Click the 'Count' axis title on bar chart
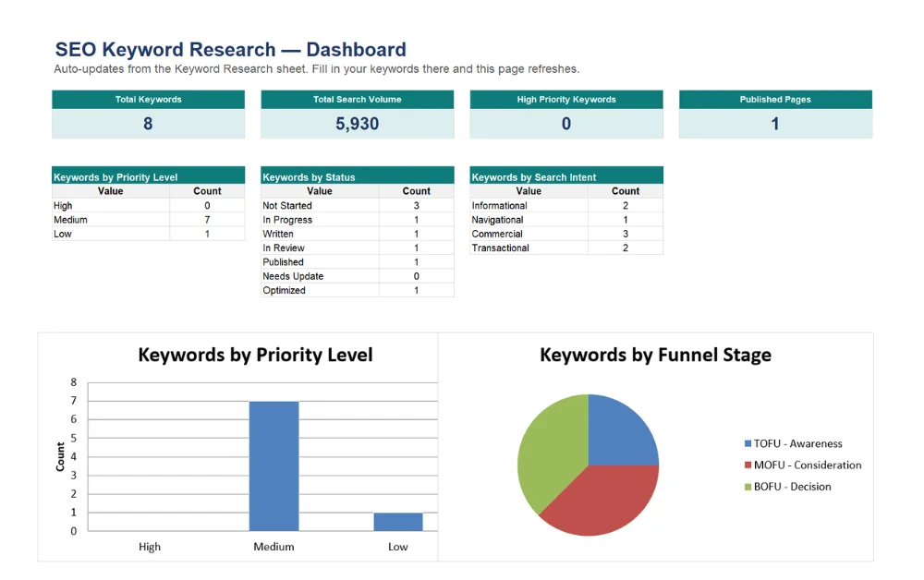The width and height of the screenshot is (924, 580). (x=60, y=457)
